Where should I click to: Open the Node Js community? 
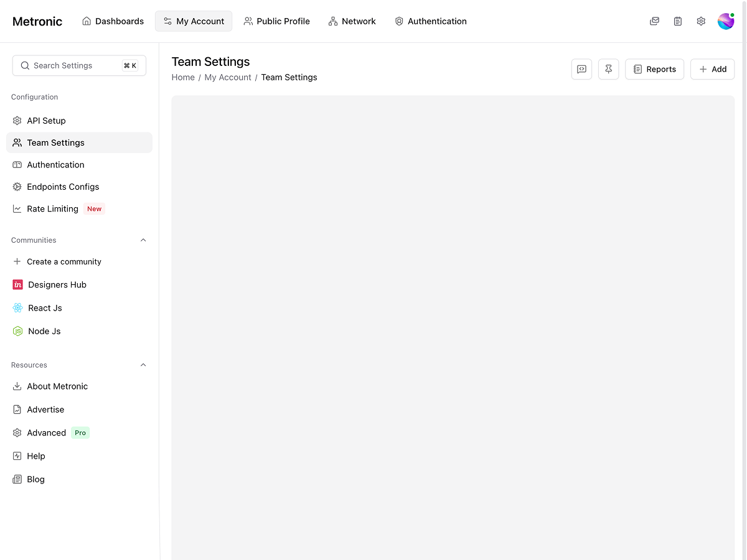[x=44, y=331]
